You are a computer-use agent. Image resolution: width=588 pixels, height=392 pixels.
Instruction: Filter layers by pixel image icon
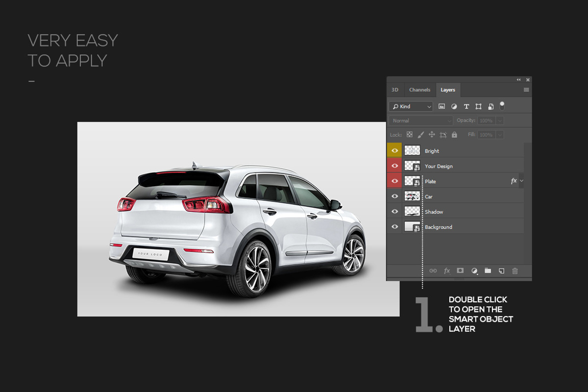441,106
